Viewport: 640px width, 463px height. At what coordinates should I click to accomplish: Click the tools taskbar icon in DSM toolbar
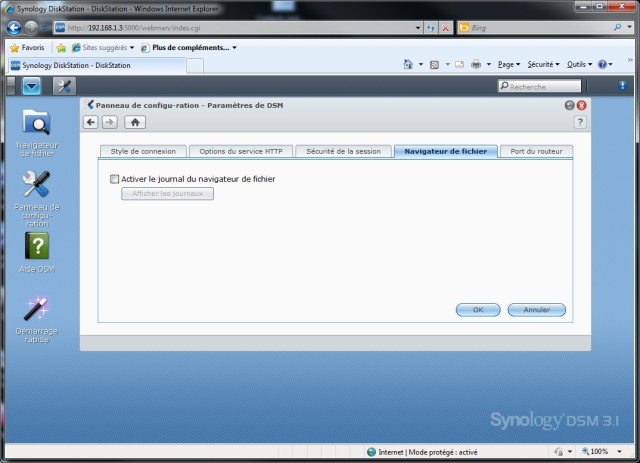64,86
